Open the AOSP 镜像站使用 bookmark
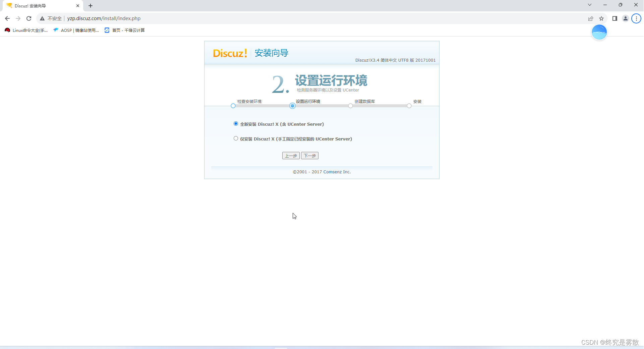Image resolution: width=644 pixels, height=349 pixels. [x=76, y=30]
